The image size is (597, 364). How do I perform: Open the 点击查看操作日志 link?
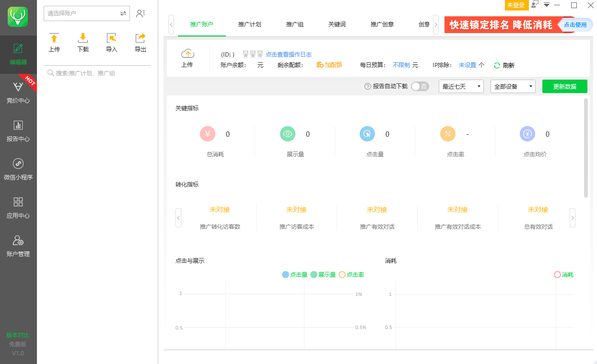point(288,55)
